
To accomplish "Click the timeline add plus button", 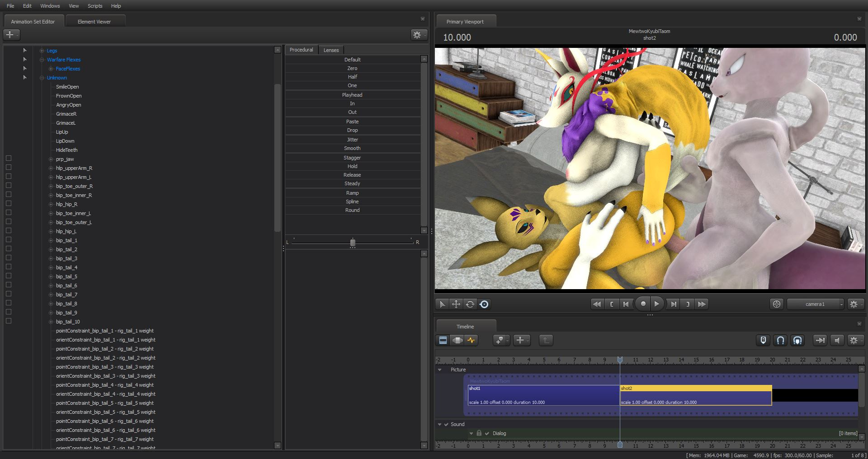I will pos(522,340).
